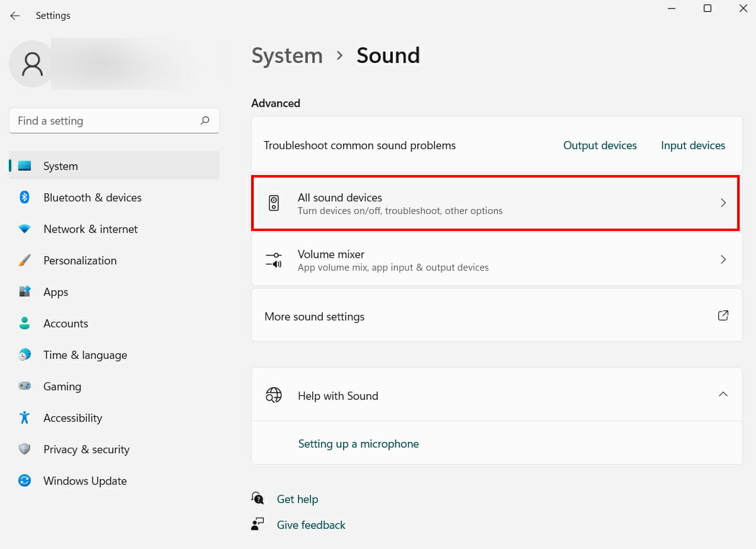Click the Get help headset icon
The image size is (756, 549).
click(x=257, y=499)
